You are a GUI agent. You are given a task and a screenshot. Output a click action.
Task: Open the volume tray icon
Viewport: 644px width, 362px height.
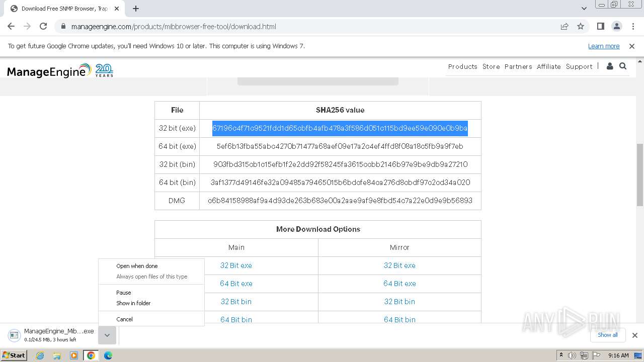click(572, 355)
